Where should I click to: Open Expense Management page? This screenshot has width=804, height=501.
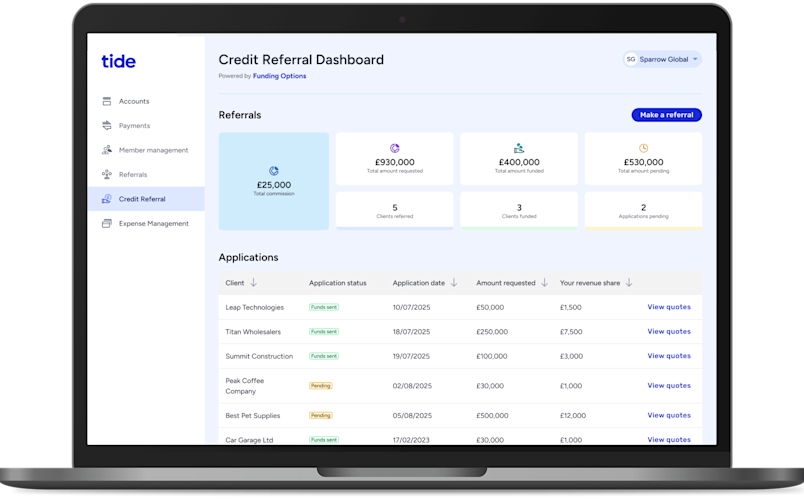coord(146,224)
